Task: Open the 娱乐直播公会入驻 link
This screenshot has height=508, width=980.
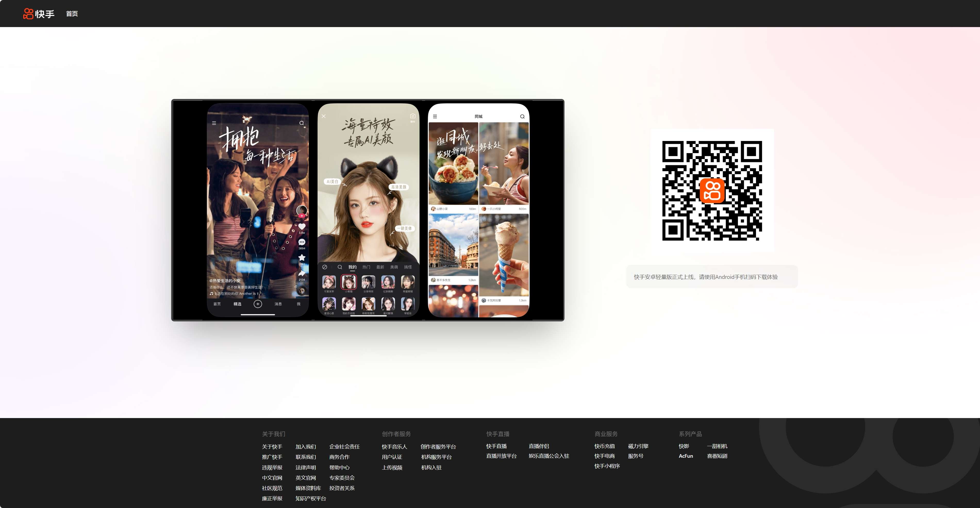Action: 549,456
